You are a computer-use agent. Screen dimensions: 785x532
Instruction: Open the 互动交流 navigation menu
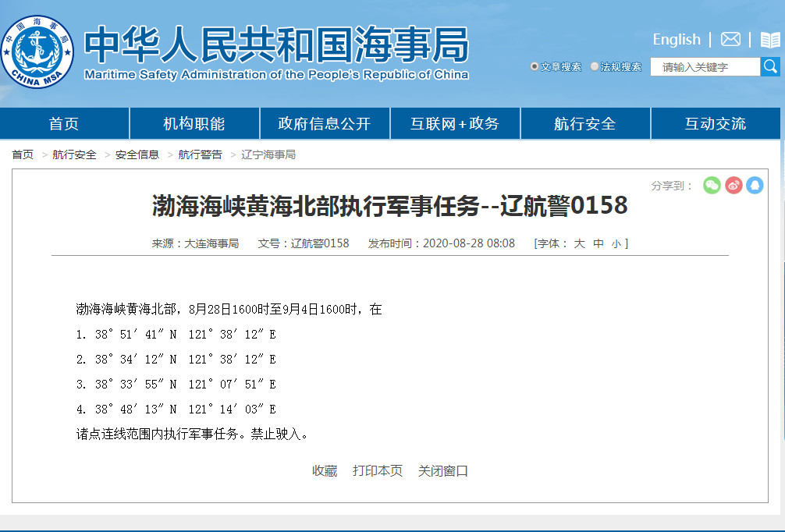(x=715, y=124)
